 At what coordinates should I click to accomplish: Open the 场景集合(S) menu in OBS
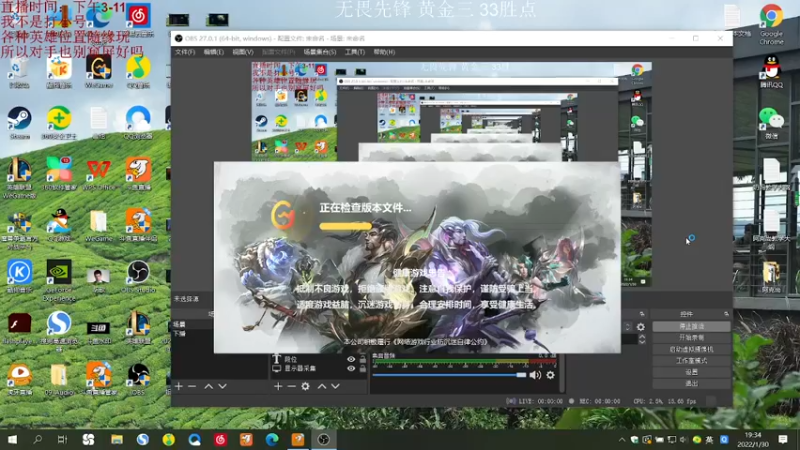tap(319, 52)
